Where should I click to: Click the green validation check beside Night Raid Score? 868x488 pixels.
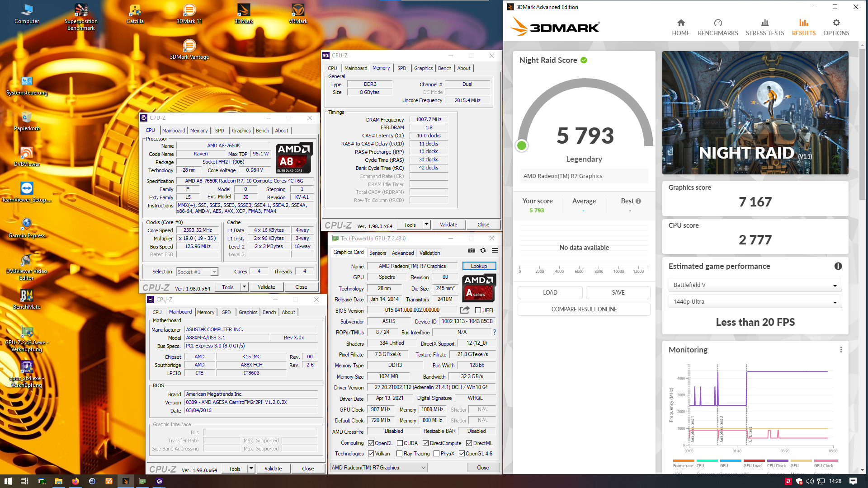pos(584,60)
